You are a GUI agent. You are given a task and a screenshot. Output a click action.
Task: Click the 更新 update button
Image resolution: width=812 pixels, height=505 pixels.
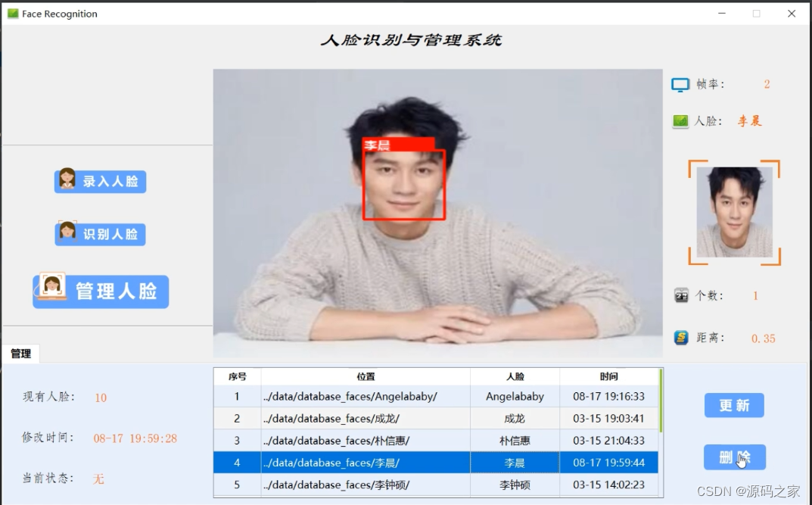(734, 405)
